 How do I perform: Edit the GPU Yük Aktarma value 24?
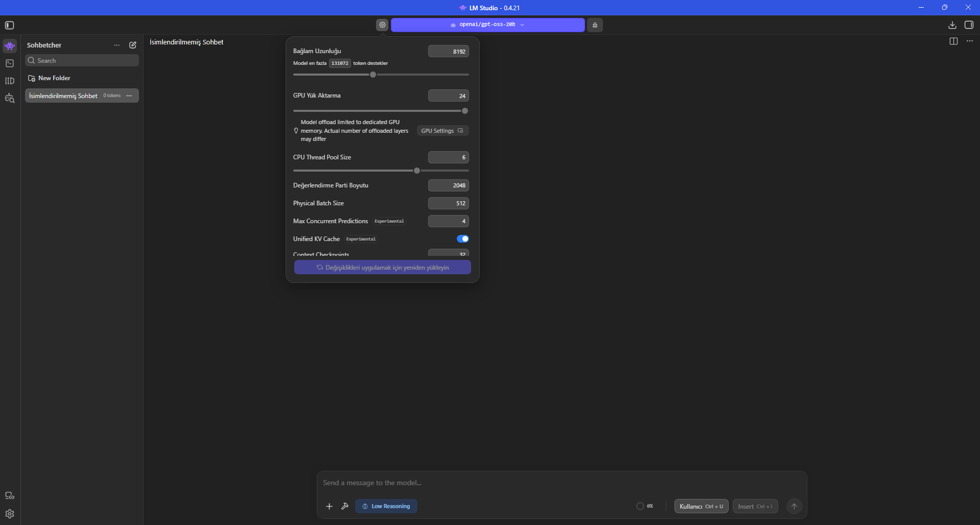pos(449,96)
